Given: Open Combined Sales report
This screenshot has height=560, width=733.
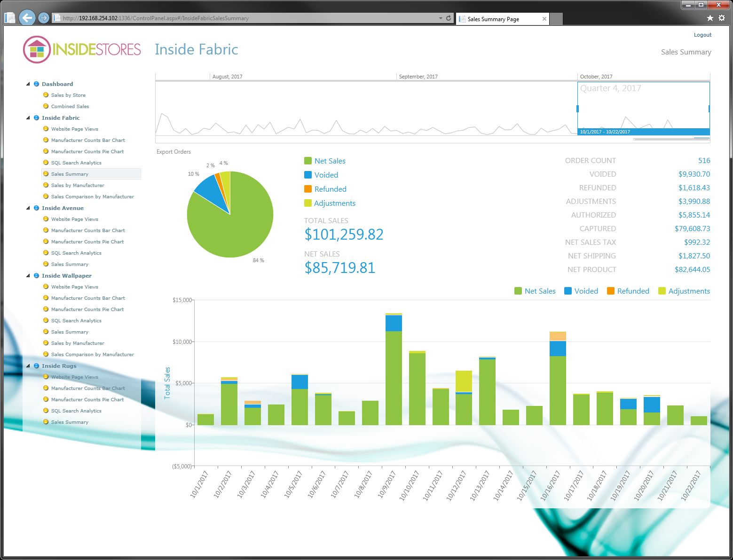Looking at the screenshot, I should 70,107.
